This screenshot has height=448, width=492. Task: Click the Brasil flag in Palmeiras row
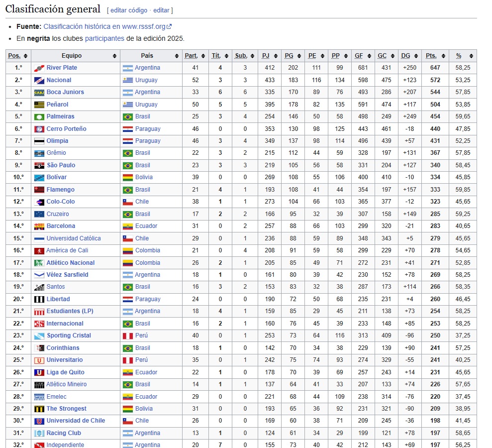[x=128, y=117]
